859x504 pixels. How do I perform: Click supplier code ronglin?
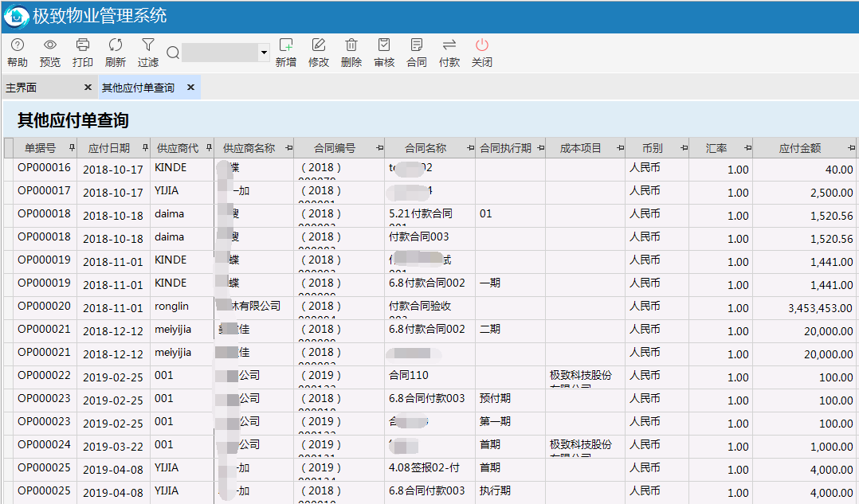pyautogui.click(x=171, y=306)
